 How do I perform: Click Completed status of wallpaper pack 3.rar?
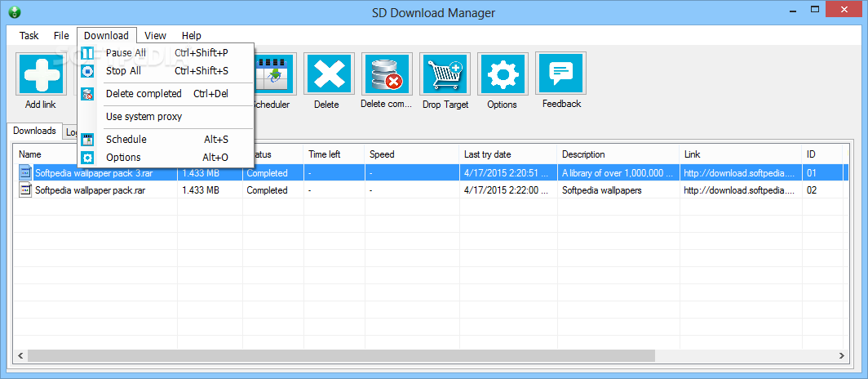267,173
